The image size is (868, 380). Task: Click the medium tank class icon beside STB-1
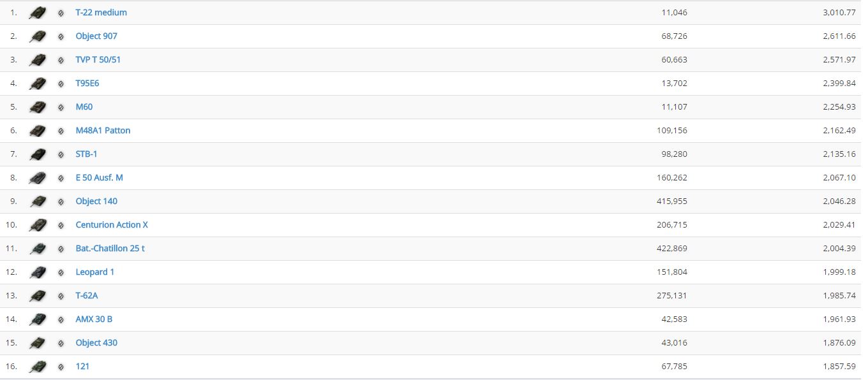pos(61,154)
